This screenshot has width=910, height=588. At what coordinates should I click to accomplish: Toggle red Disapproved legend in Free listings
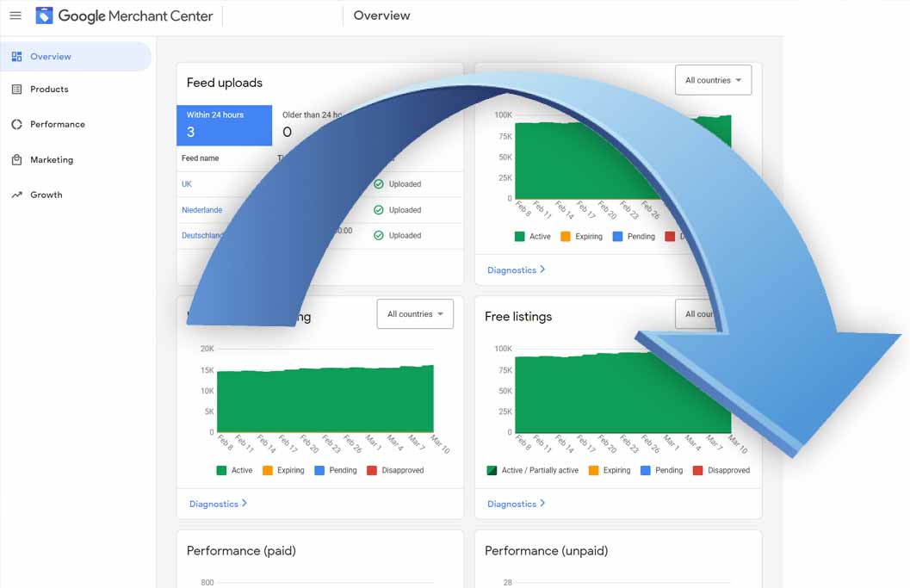tap(698, 471)
